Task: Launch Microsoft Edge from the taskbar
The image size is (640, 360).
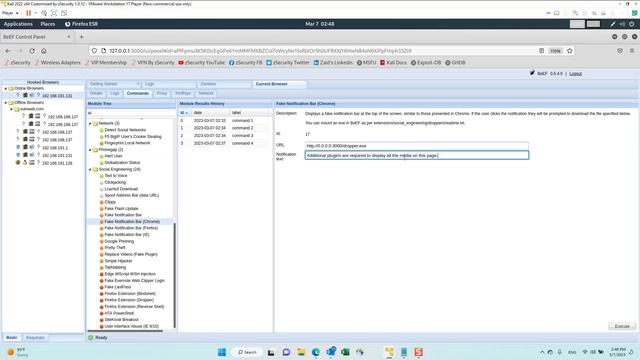Action: (x=316, y=352)
